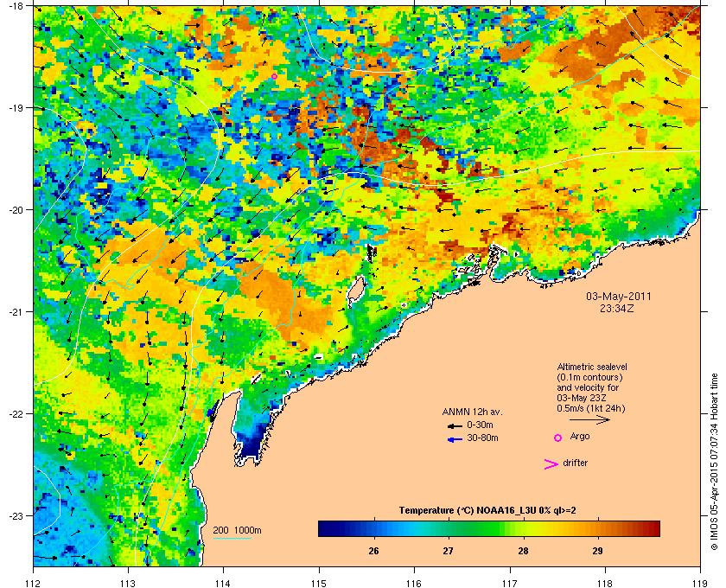Click the magenta Argo circle in legend
726x588 pixels.
coord(558,438)
